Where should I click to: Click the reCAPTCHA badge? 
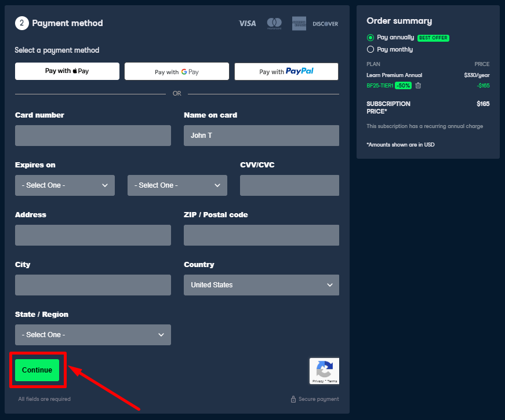tap(324, 371)
